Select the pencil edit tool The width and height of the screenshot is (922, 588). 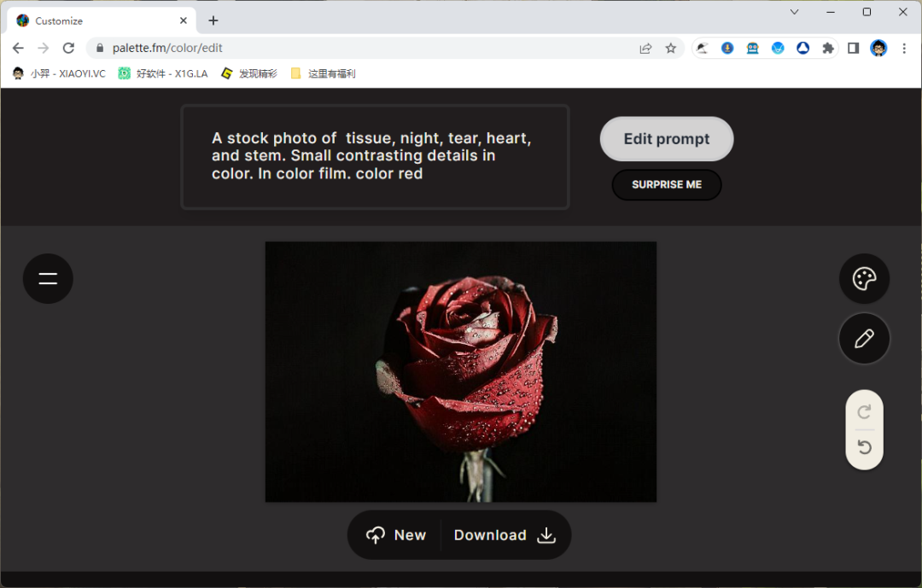click(864, 339)
